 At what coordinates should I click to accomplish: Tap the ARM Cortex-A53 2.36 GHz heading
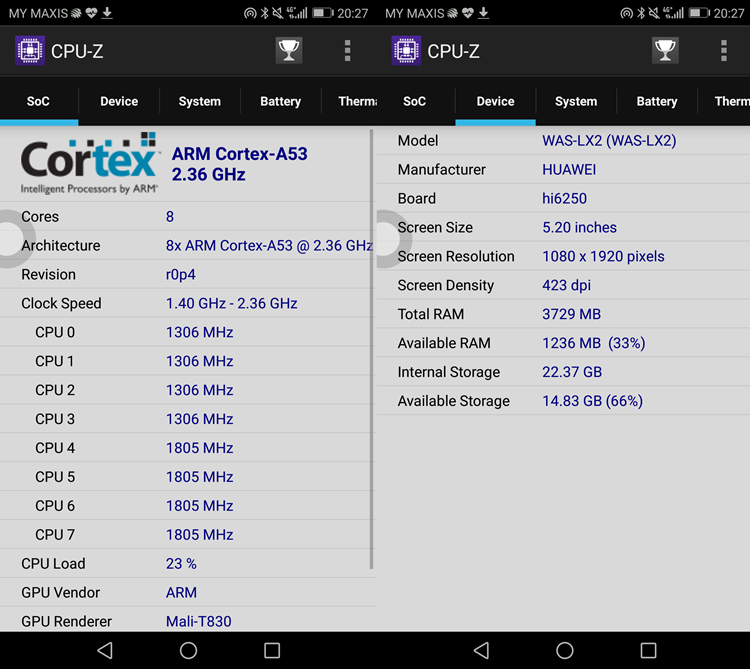pos(240,164)
